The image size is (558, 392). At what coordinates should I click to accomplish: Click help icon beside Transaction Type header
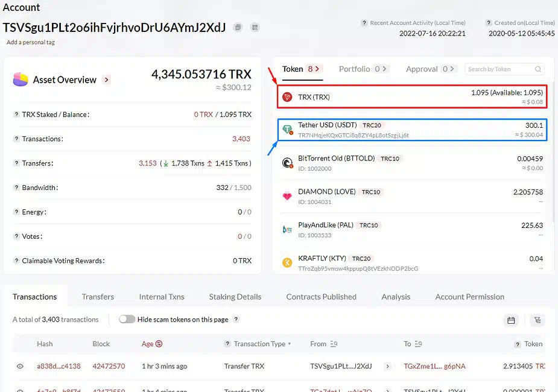tap(227, 344)
